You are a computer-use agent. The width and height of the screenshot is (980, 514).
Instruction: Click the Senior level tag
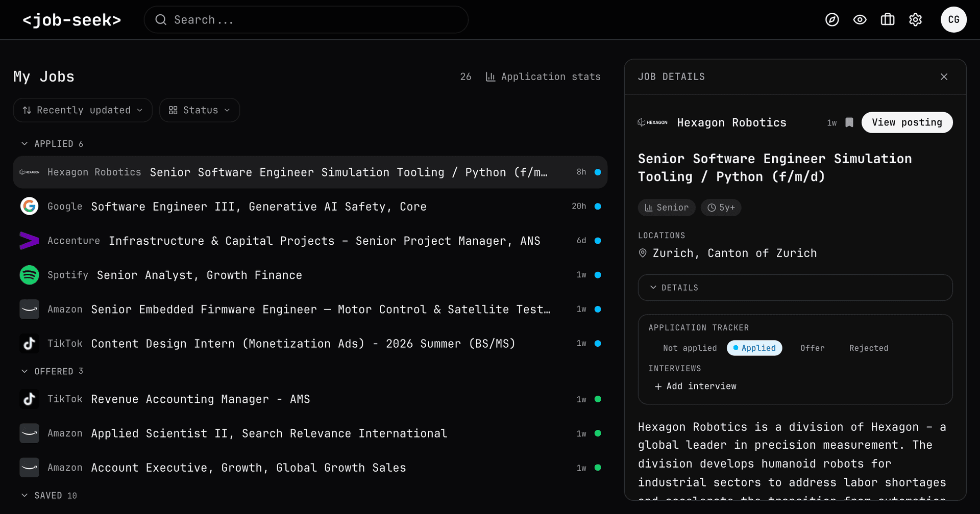(667, 208)
